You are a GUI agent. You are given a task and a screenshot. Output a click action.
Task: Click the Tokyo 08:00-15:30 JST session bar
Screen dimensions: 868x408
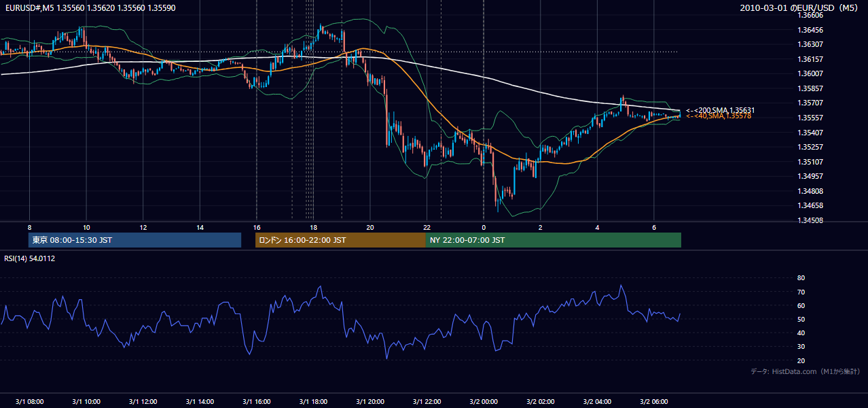pyautogui.click(x=134, y=240)
